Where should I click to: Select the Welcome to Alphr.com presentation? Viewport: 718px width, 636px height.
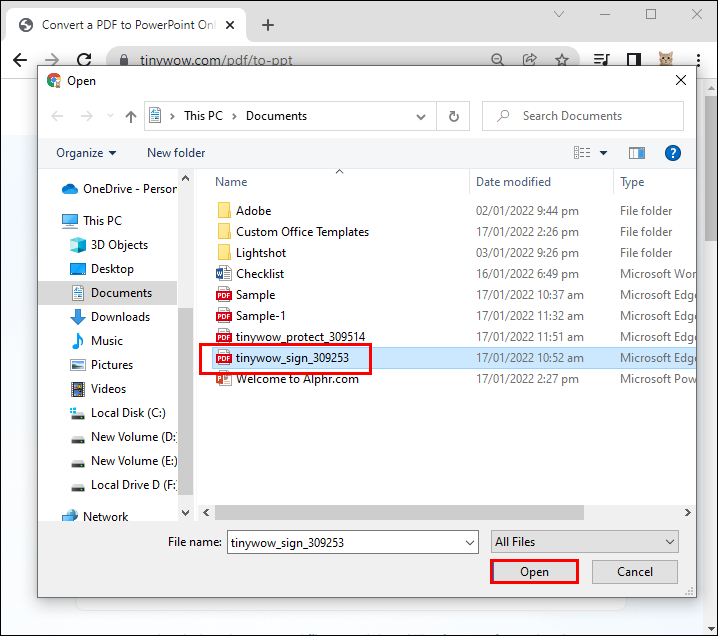pos(288,379)
